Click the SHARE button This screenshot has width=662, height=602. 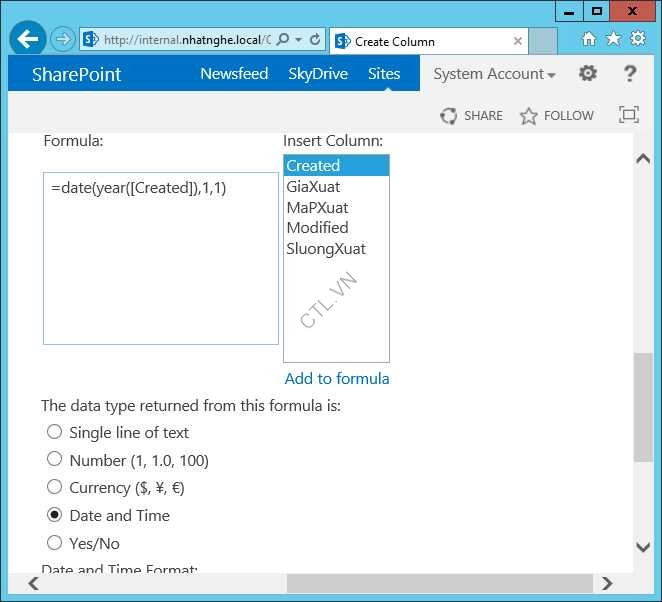click(x=472, y=116)
